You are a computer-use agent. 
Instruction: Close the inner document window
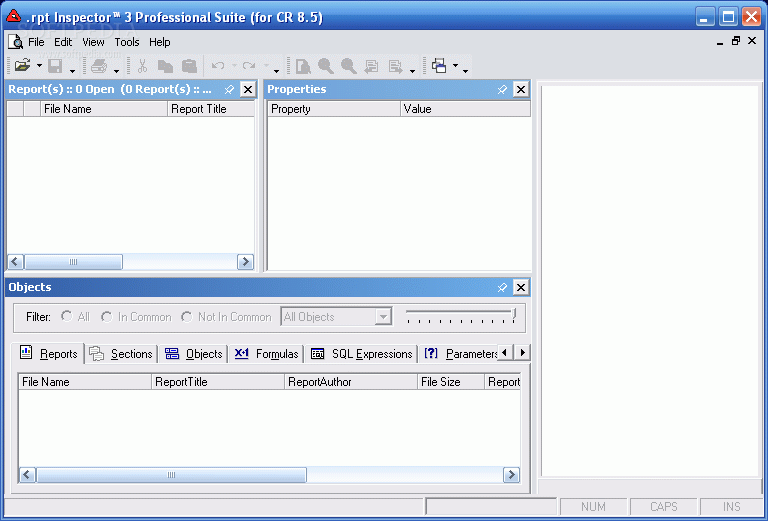(752, 41)
